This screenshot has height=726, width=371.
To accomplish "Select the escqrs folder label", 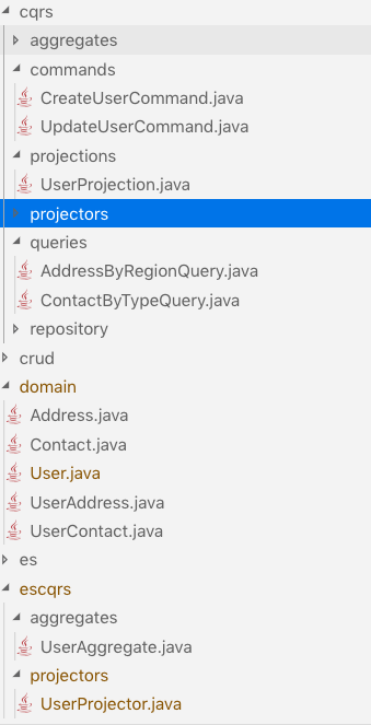I will pos(45,589).
